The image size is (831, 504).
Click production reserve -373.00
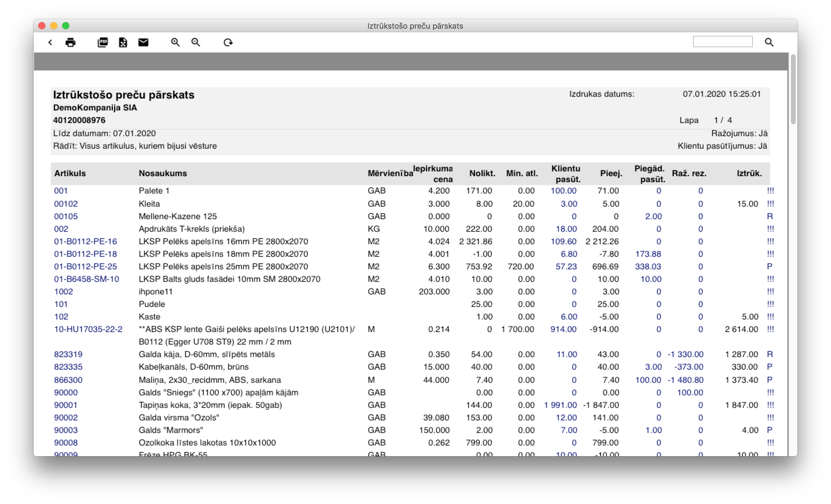click(x=689, y=367)
